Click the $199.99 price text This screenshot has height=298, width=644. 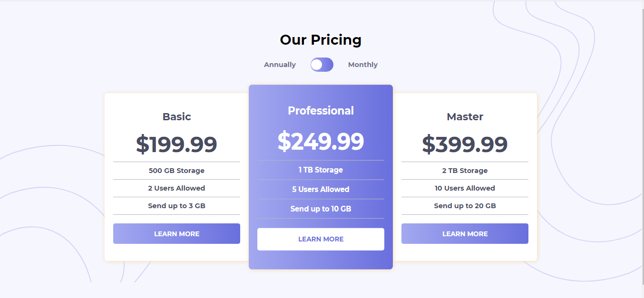[x=176, y=144]
